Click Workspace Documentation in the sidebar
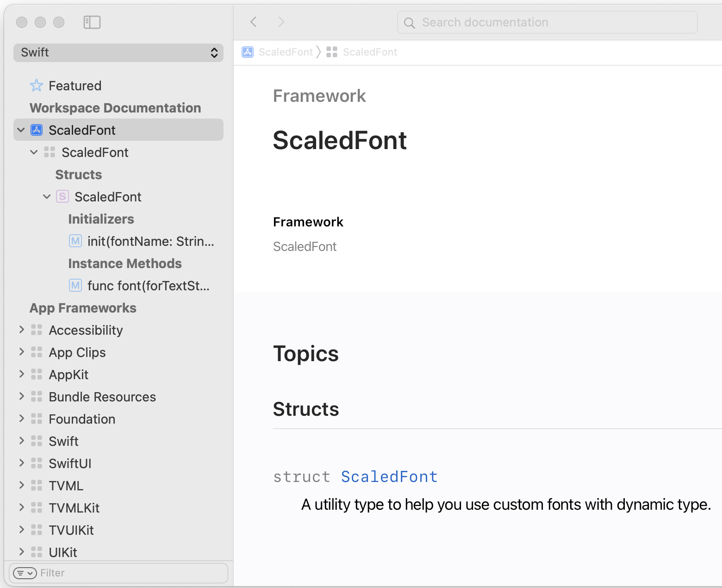Viewport: 722px width, 588px height. [115, 107]
